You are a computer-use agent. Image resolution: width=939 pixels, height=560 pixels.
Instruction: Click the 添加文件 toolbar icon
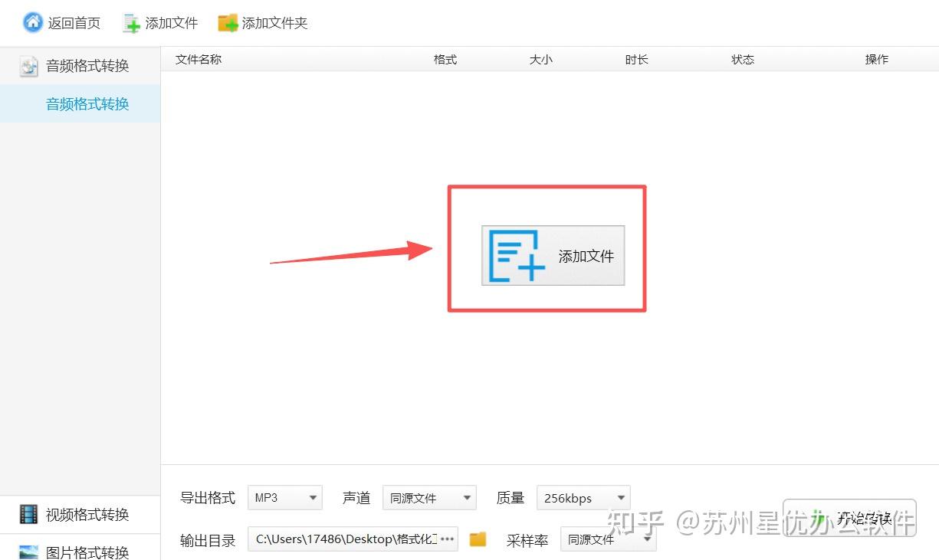[130, 22]
